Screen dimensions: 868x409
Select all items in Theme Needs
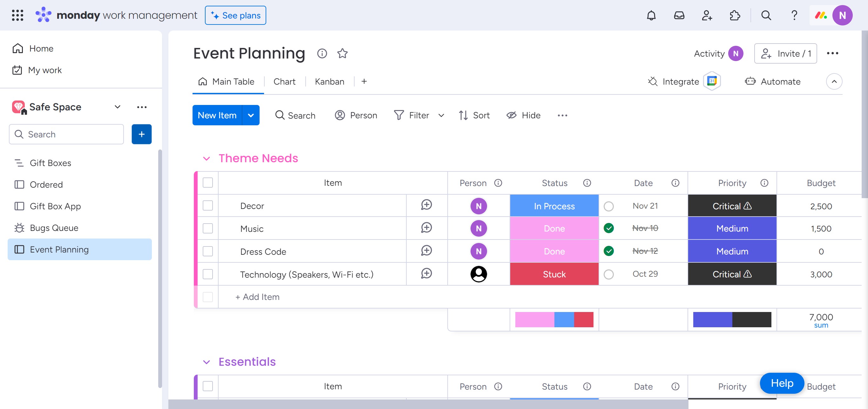click(207, 183)
